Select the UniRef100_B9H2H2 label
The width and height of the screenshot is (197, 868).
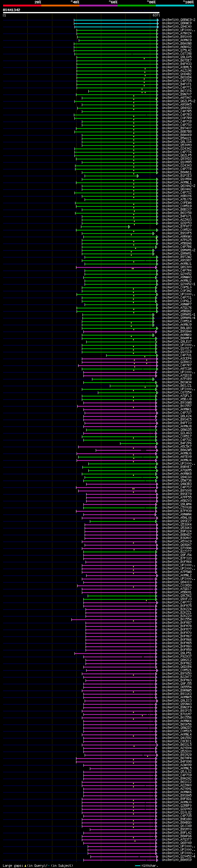pos(176,778)
